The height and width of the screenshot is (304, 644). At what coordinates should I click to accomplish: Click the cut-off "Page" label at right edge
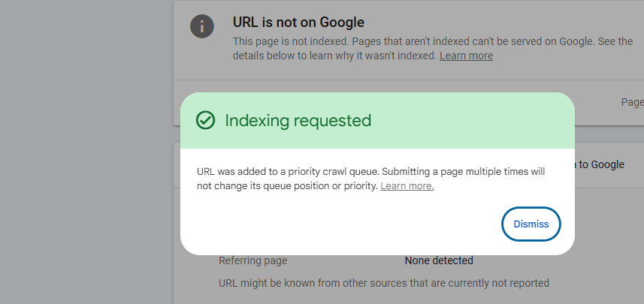coord(631,102)
